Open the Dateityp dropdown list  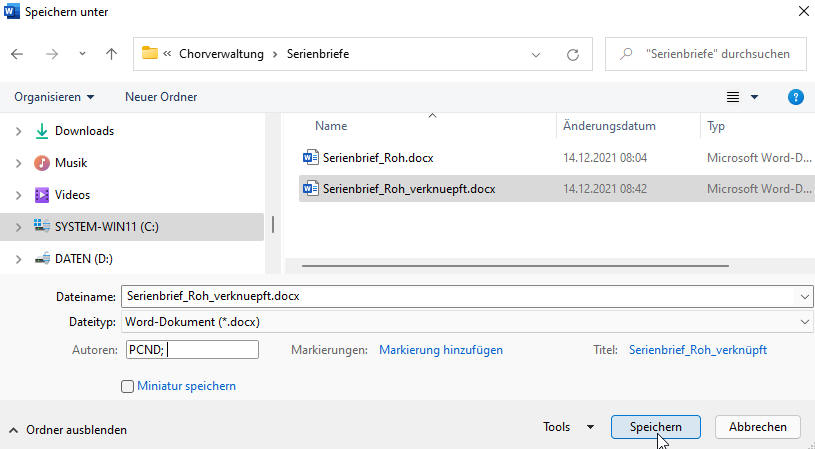(x=805, y=322)
